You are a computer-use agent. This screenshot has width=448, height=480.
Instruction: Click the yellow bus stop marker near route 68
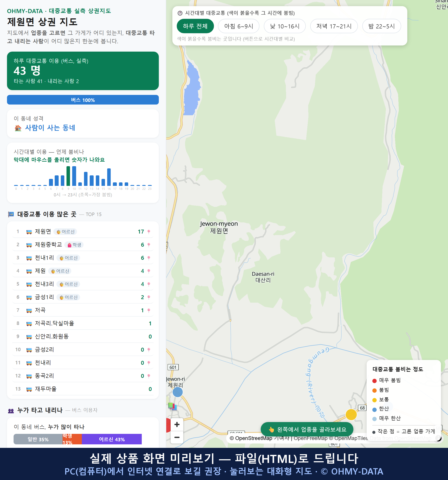point(351,415)
